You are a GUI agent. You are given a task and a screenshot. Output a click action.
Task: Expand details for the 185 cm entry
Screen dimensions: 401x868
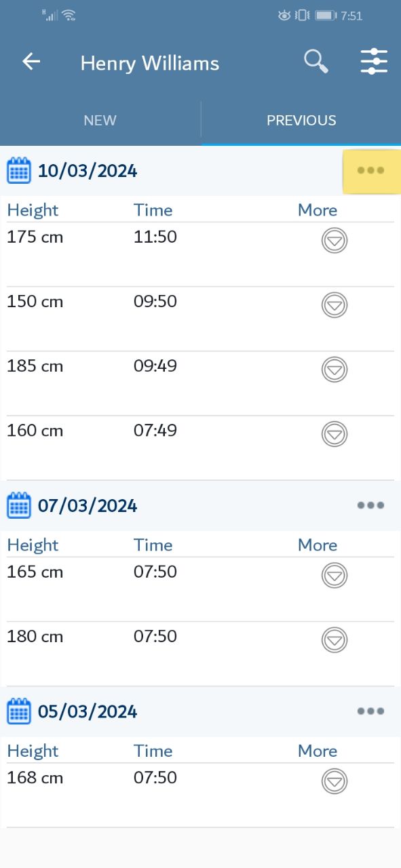pyautogui.click(x=334, y=369)
